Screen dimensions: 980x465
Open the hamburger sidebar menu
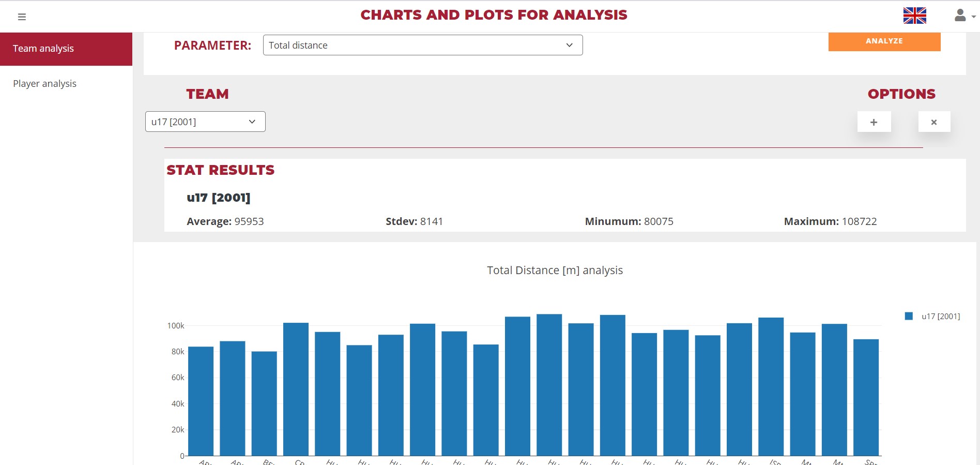[x=22, y=17]
